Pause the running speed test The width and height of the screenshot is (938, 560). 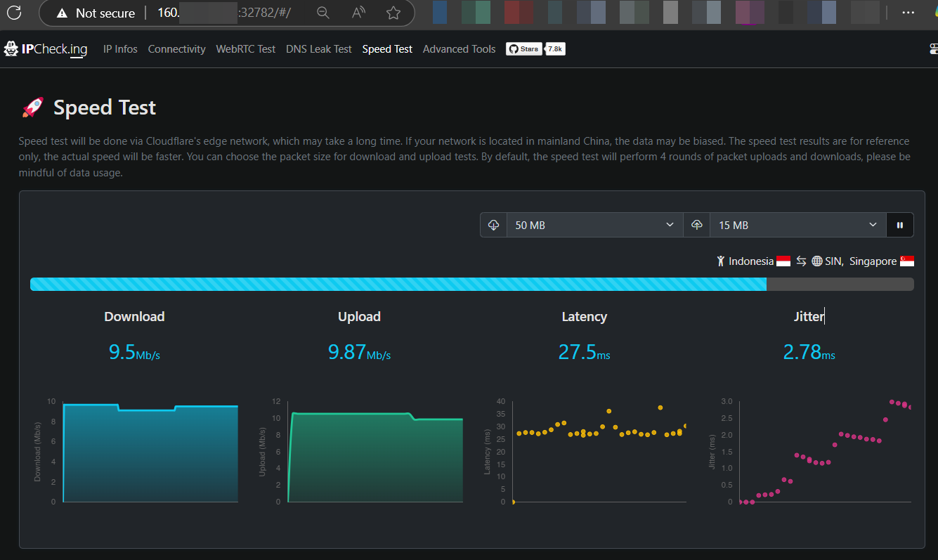click(x=899, y=225)
